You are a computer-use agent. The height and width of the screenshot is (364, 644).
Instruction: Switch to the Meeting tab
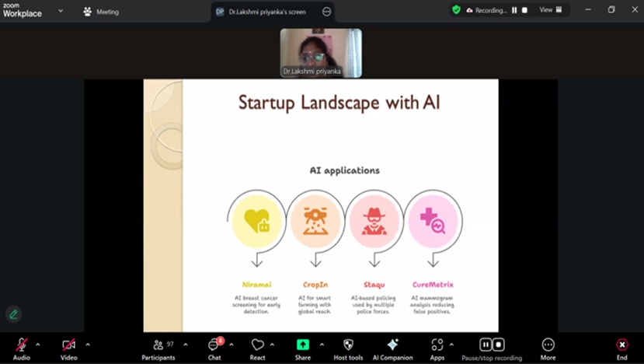tap(101, 12)
